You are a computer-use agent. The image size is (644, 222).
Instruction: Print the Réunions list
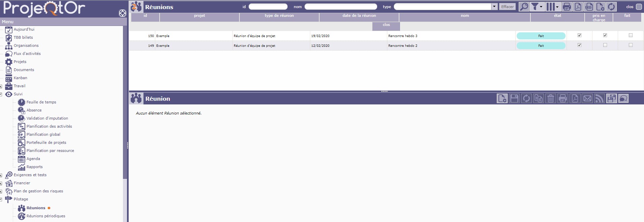pyautogui.click(x=567, y=7)
